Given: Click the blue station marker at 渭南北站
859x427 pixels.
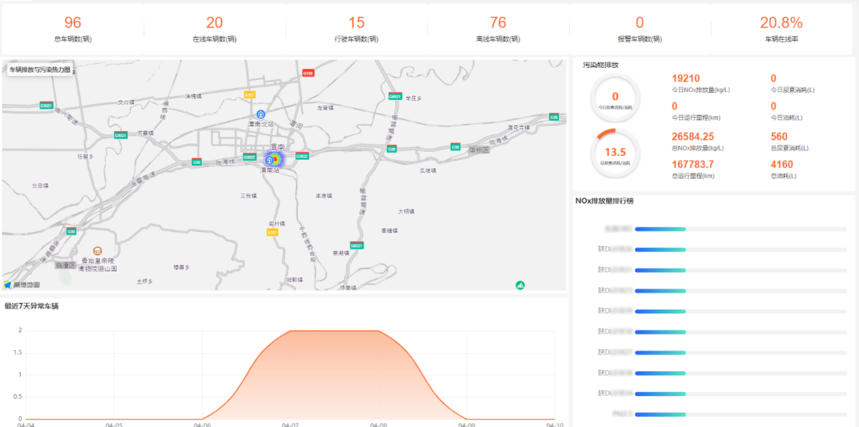Looking at the screenshot, I should click(x=260, y=115).
